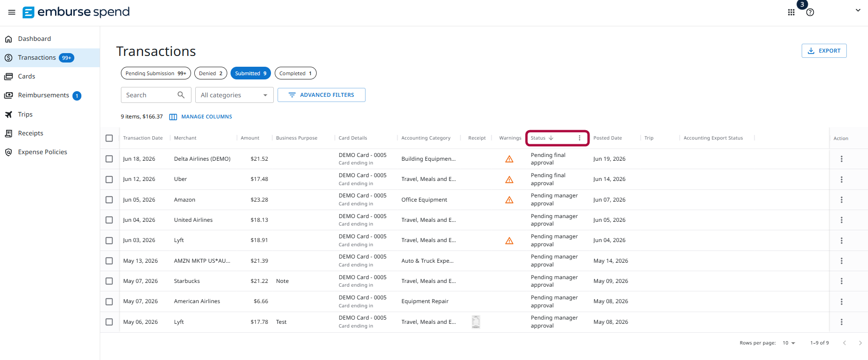Select all transactions with header checkbox
The width and height of the screenshot is (868, 360).
pyautogui.click(x=109, y=138)
